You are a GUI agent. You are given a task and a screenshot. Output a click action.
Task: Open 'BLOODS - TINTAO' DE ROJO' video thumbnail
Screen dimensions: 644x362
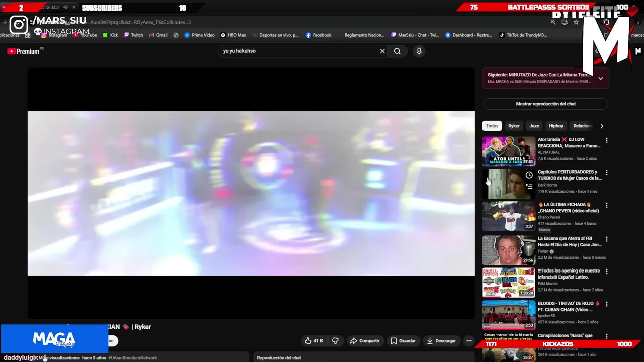(509, 315)
